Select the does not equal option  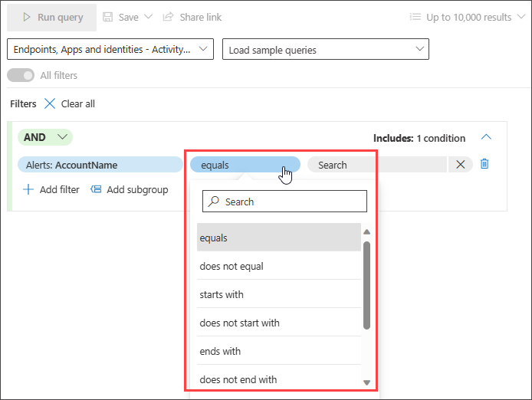[279, 266]
